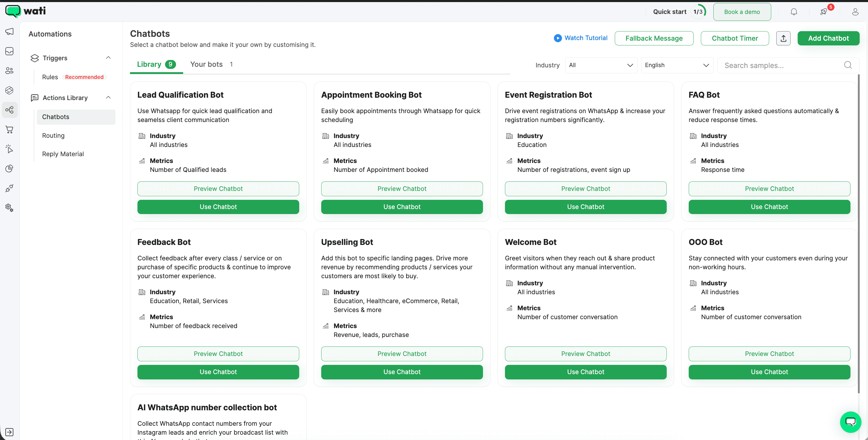Screen dimensions: 868x440
Task: Click the expand sidebar arrow icon
Action: 9,432
